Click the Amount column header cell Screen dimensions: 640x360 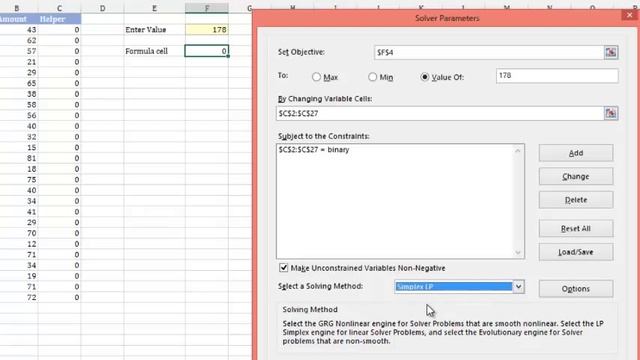point(19,19)
